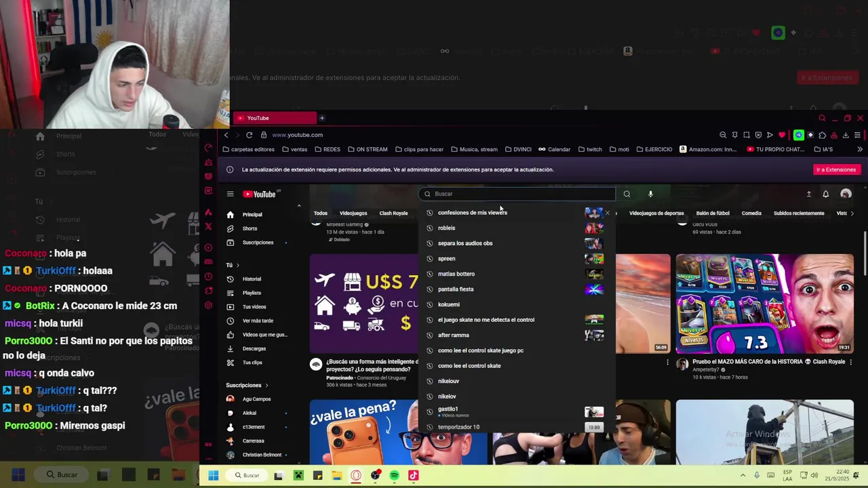Open Descargas in the sidebar
The image size is (868, 488).
(254, 348)
